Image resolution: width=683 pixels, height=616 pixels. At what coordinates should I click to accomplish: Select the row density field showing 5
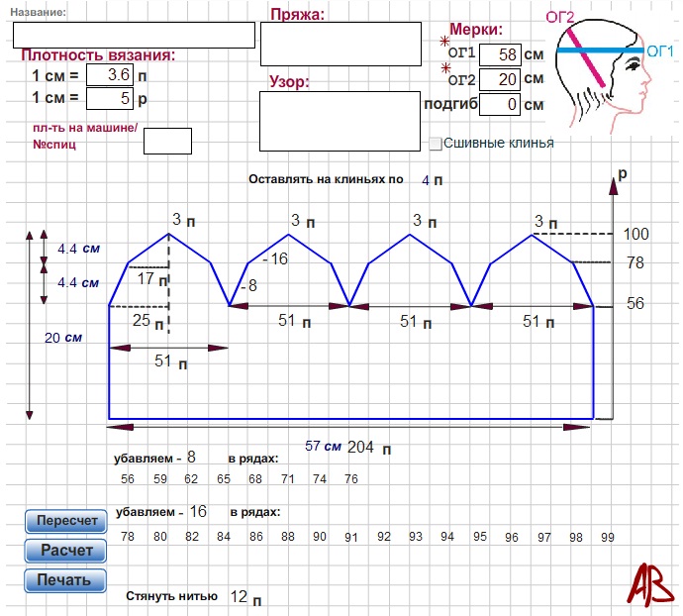click(109, 98)
